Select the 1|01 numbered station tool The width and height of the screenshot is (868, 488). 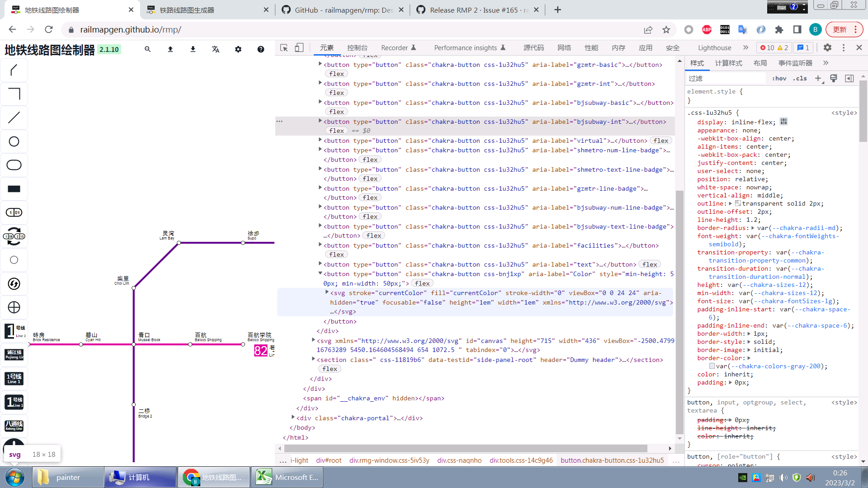click(x=14, y=212)
